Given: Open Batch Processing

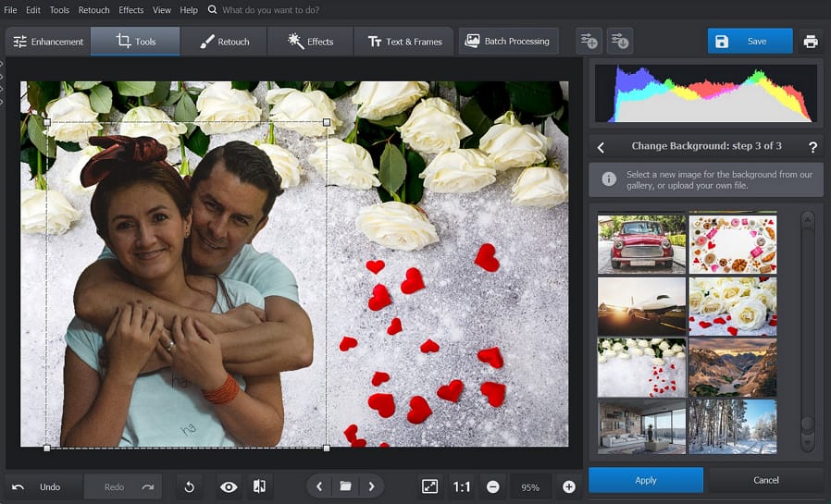Looking at the screenshot, I should click(508, 41).
